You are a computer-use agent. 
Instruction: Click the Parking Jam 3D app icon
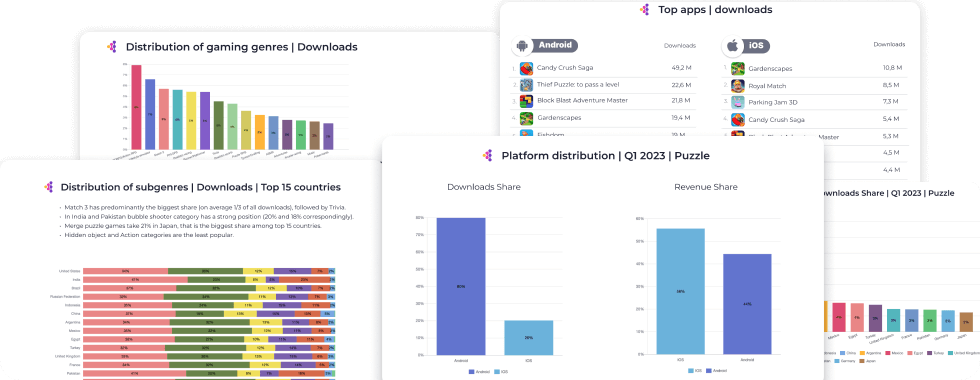(x=738, y=102)
